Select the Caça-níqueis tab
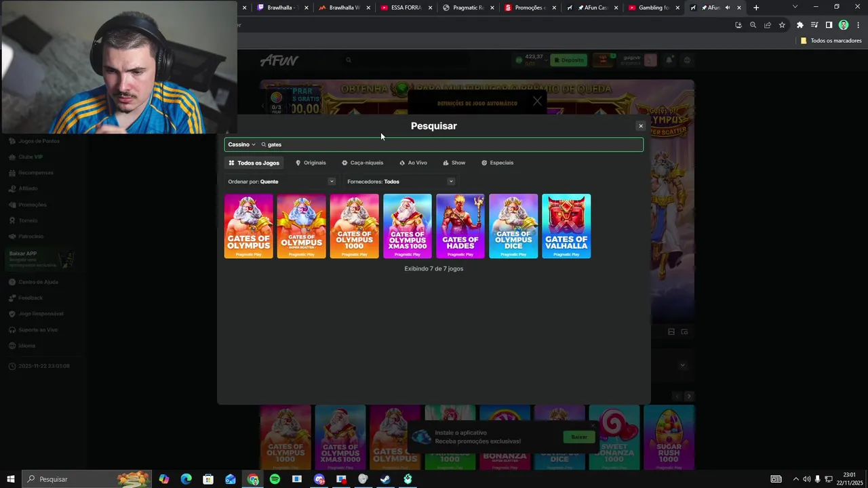This screenshot has width=868, height=488. point(363,163)
